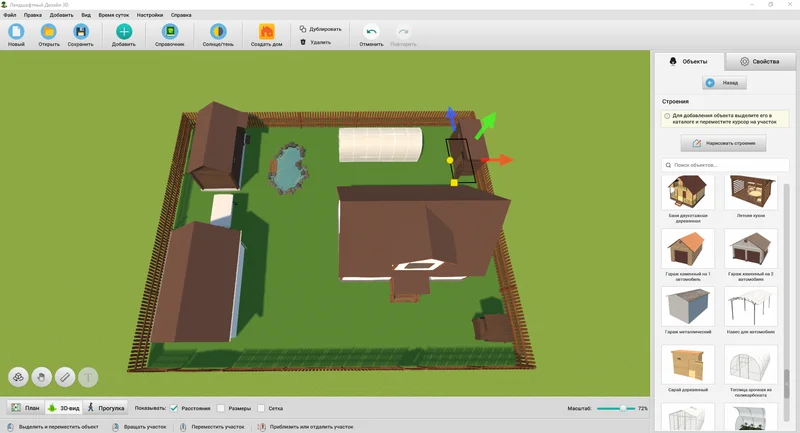Open the Справочник reference icon
The width and height of the screenshot is (800, 433).
[x=169, y=32]
